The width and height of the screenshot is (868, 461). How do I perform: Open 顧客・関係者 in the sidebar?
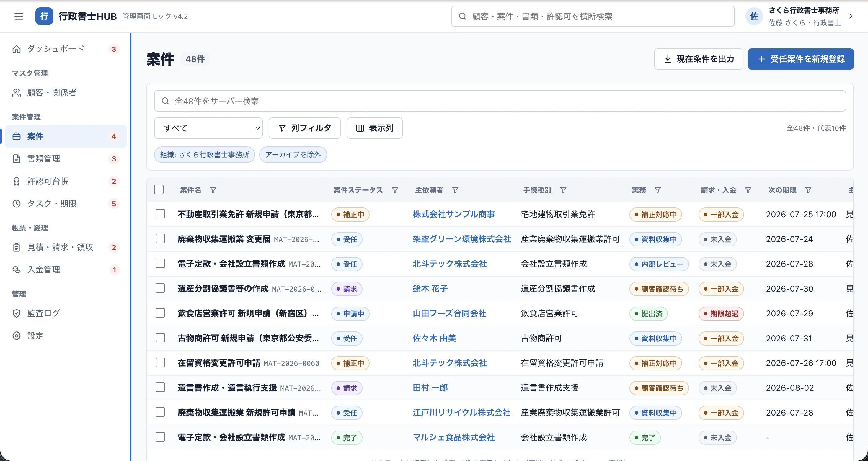click(65, 93)
